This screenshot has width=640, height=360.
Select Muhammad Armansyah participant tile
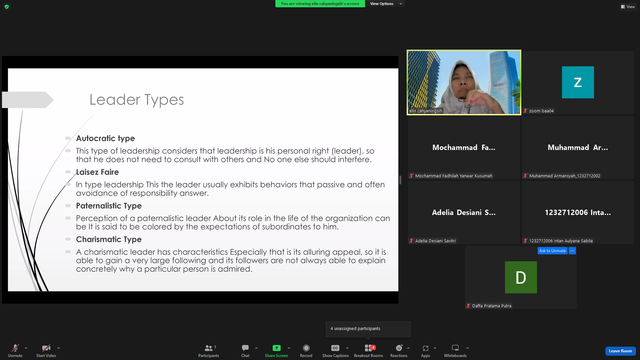tap(578, 147)
